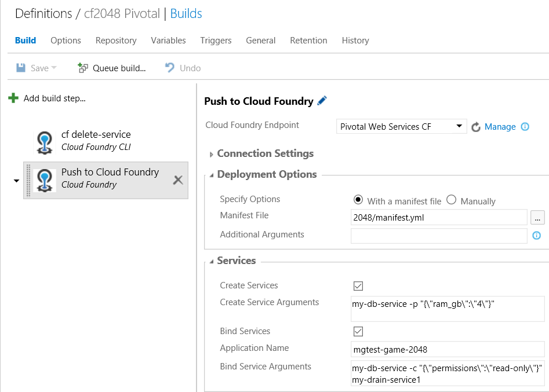Select With a manifest file radio button
This screenshot has height=392, width=549.
(x=358, y=200)
